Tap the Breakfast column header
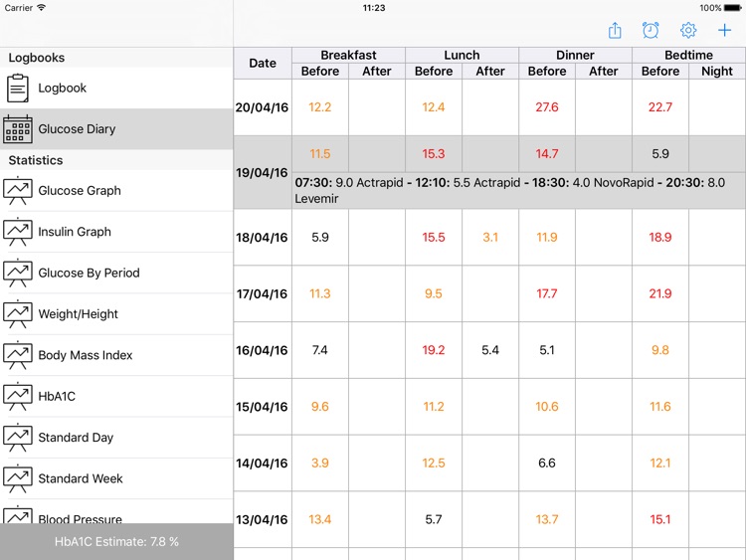This screenshot has height=560, width=746. [x=348, y=55]
